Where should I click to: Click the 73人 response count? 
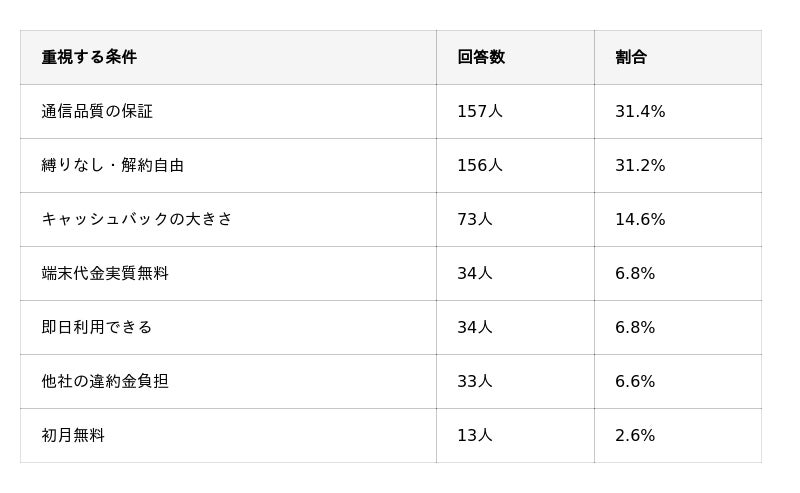click(475, 219)
